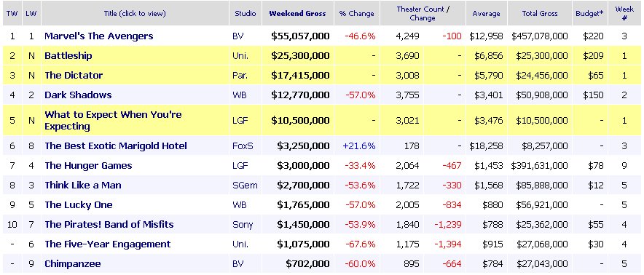Sort by Weekend Gross column header

point(297,14)
